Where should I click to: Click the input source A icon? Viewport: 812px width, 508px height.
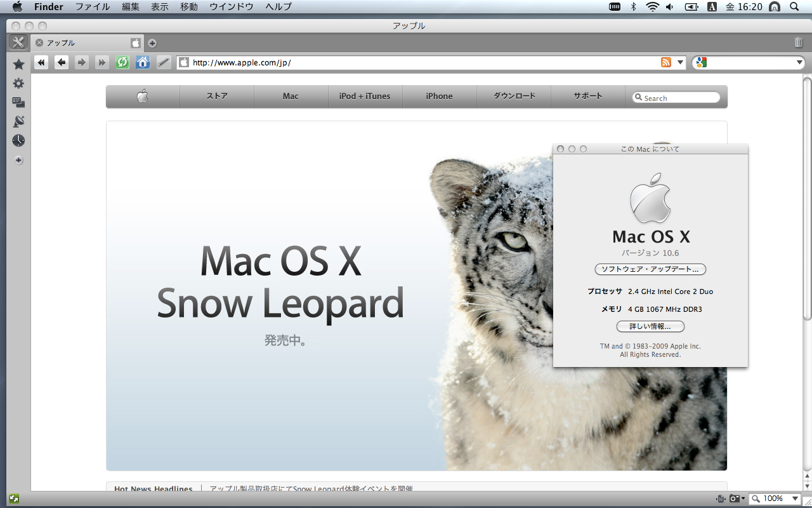click(712, 7)
